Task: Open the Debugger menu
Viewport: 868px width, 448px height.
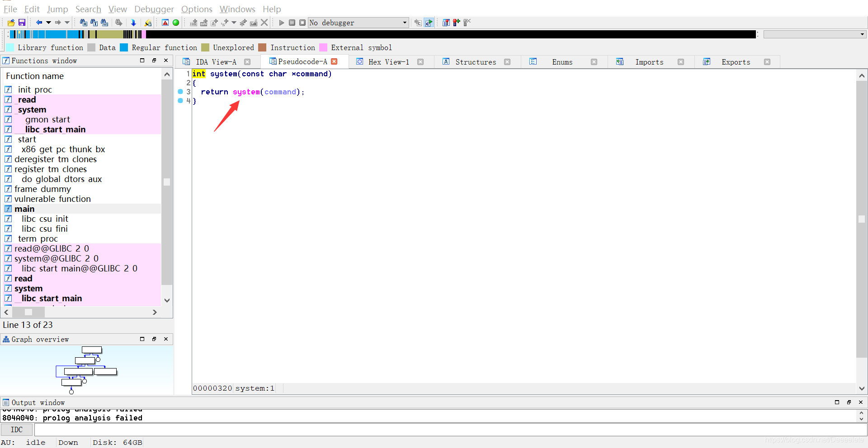Action: 154,9
